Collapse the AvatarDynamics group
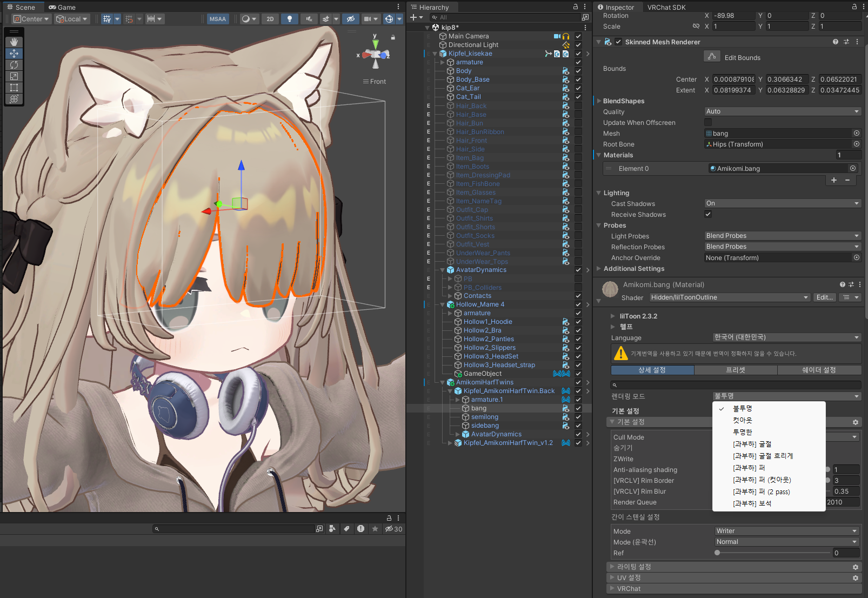The width and height of the screenshot is (868, 598). click(x=442, y=270)
